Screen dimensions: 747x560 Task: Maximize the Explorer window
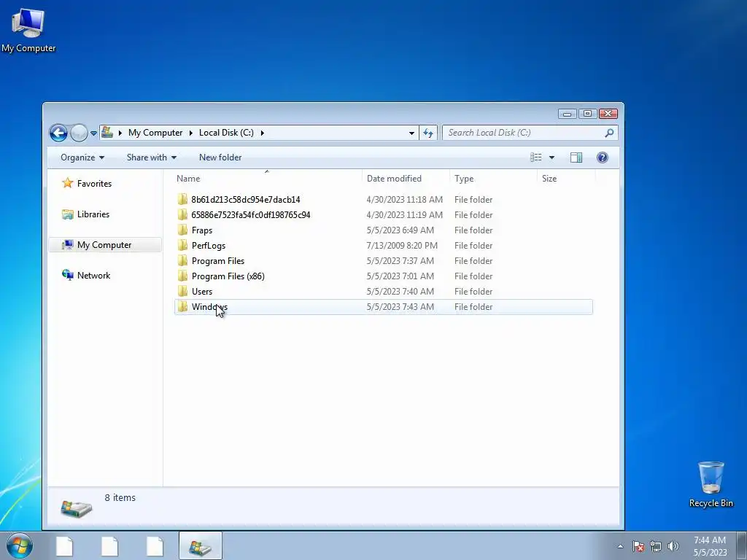(x=587, y=114)
